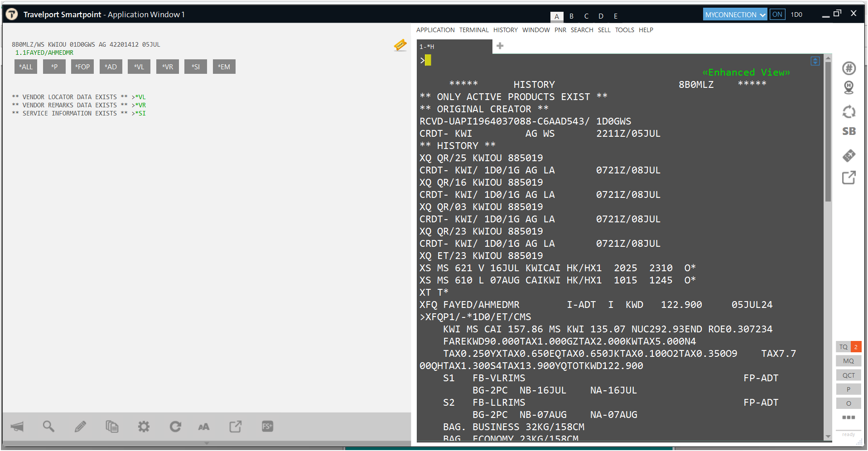The width and height of the screenshot is (868, 451).
Task: Click the *EM button
Action: pos(224,67)
